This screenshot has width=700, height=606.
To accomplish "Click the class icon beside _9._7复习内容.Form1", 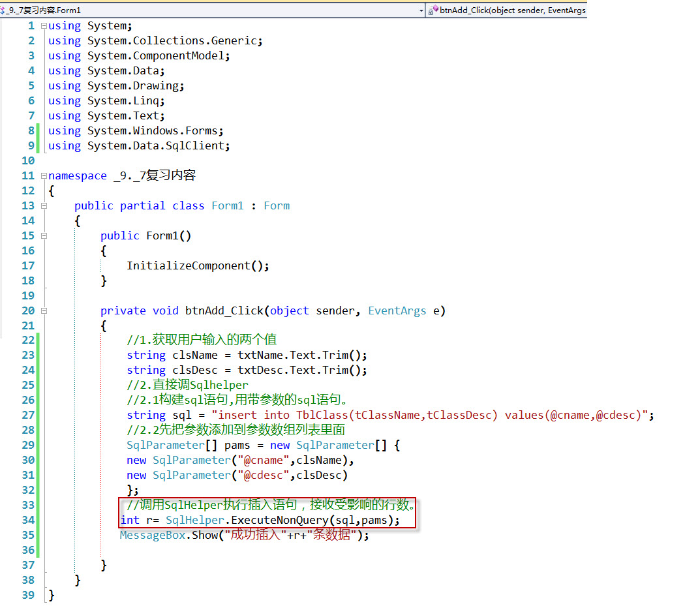I will [2, 10].
